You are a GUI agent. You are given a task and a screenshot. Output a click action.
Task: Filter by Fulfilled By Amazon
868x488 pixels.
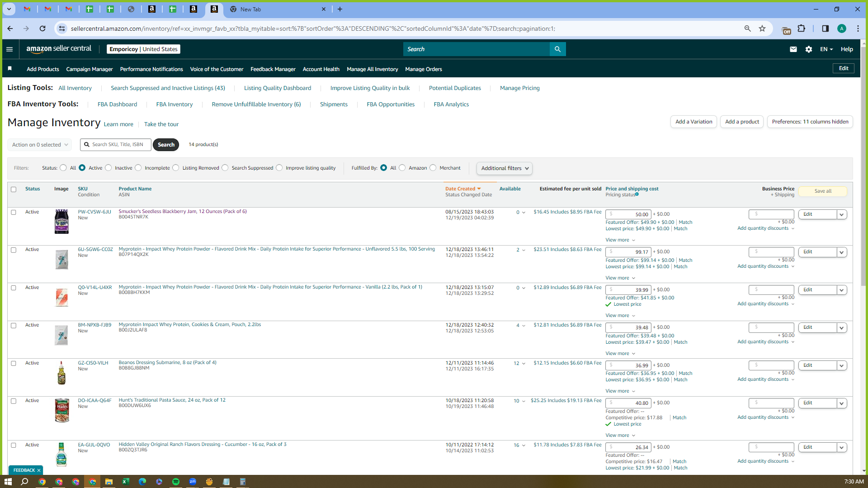[402, 168]
